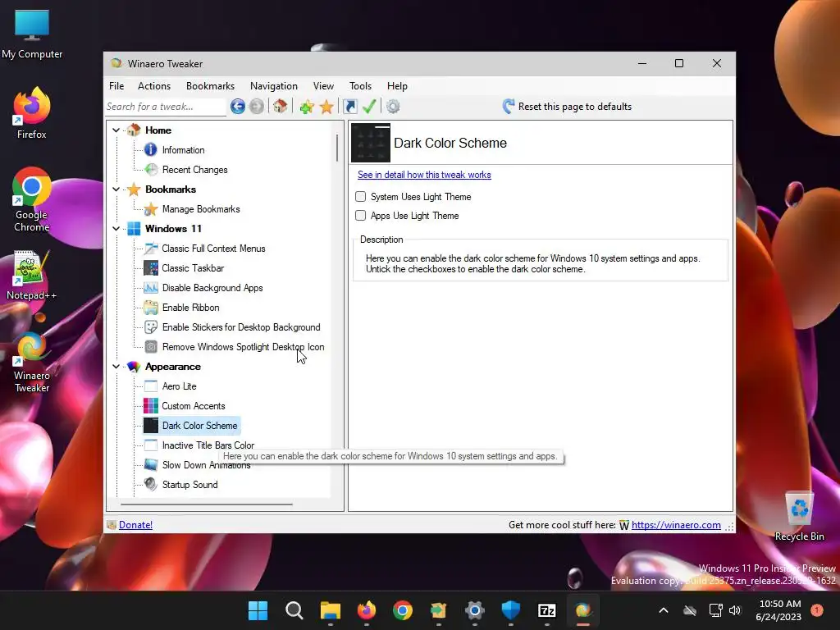Open the Bookmarks star toolbar icon
The height and width of the screenshot is (630, 840).
(x=326, y=107)
